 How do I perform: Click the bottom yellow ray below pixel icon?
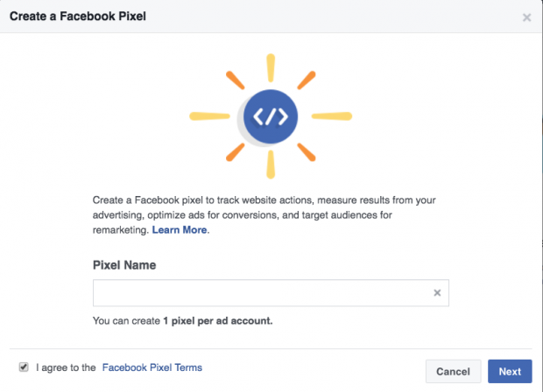click(x=271, y=164)
